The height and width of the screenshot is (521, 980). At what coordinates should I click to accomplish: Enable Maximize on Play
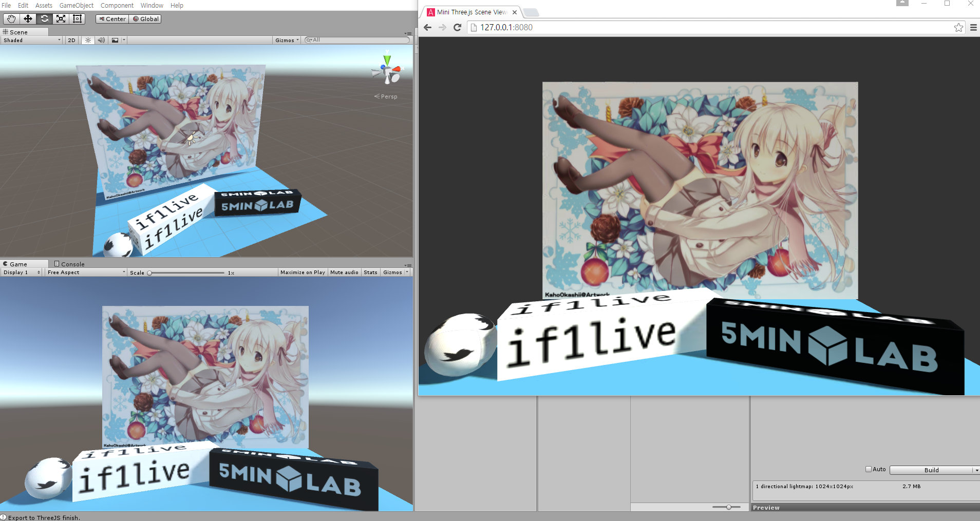[303, 272]
